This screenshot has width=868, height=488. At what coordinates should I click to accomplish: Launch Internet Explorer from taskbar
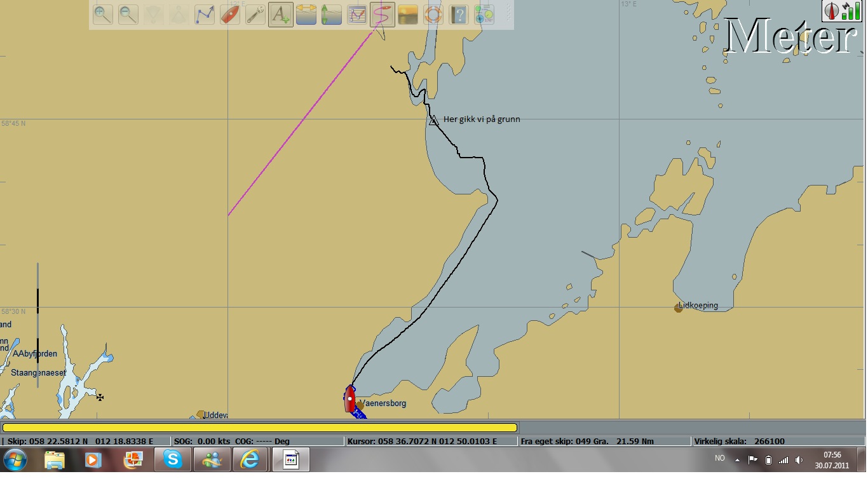pos(250,459)
